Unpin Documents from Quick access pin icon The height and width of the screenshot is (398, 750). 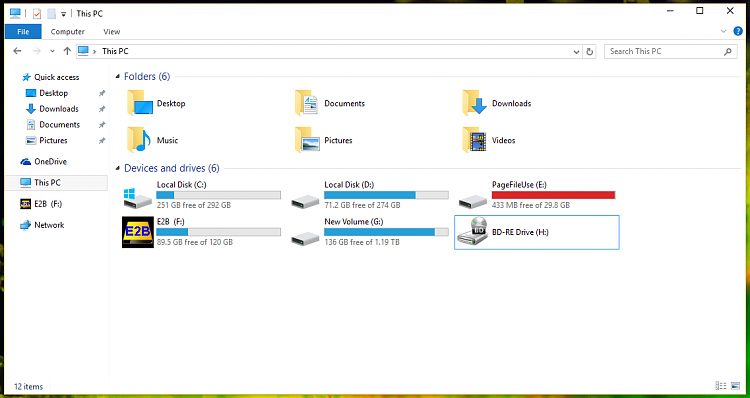coord(101,125)
